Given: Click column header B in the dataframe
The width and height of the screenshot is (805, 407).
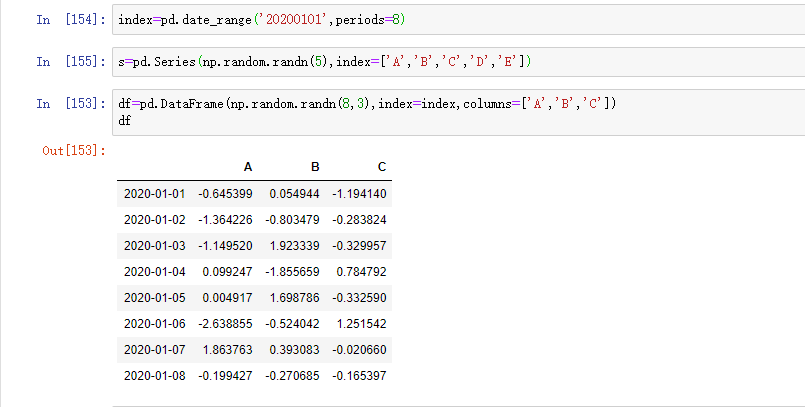Looking at the screenshot, I should click(315, 166).
